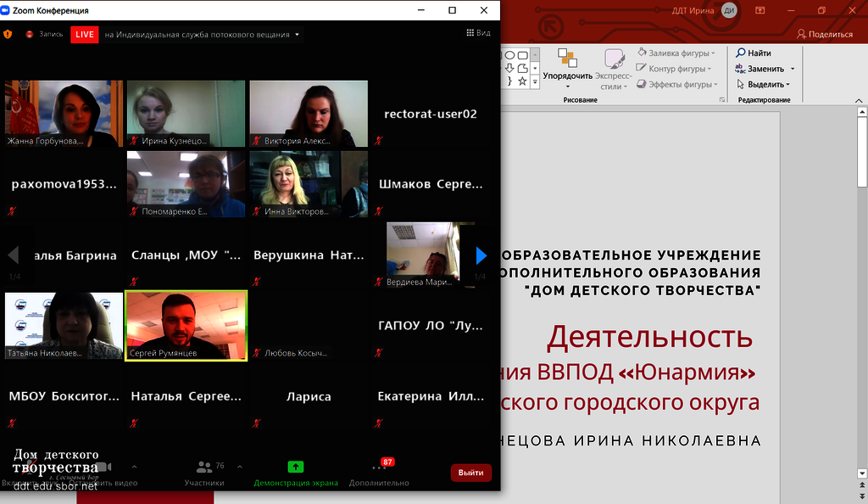Click the red recording indicator icon
868x504 pixels.
(x=29, y=35)
